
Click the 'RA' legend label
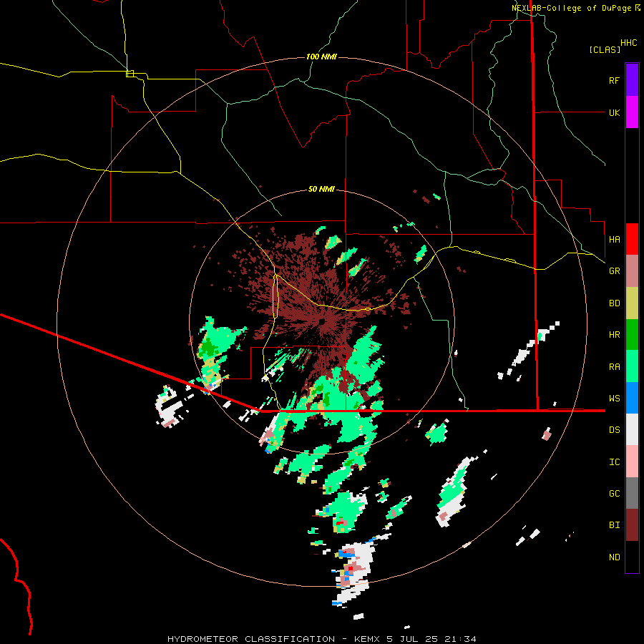(x=614, y=367)
